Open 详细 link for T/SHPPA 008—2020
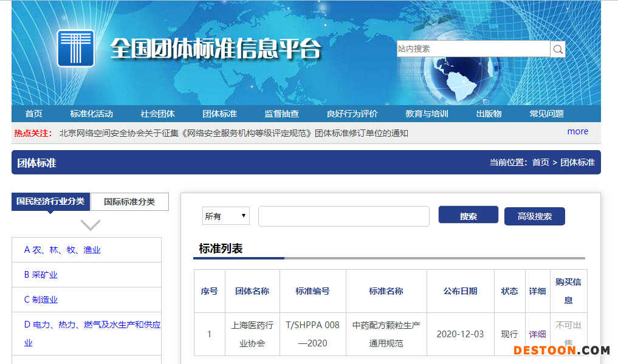Viewport: 618px width, 364px height. coord(537,334)
